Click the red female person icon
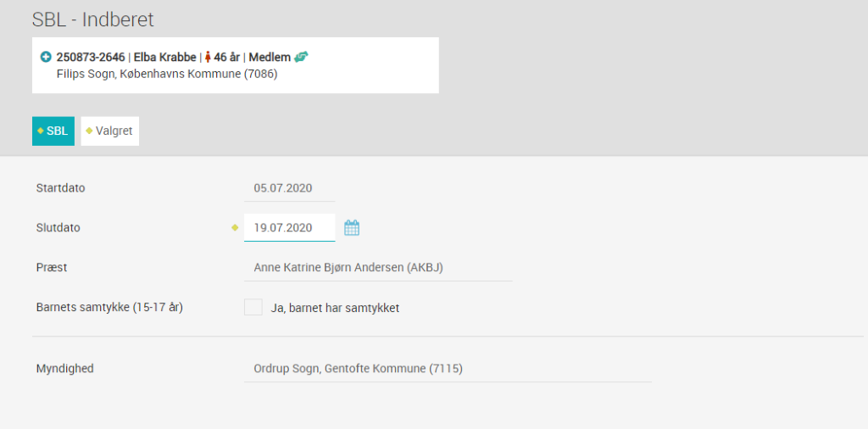 [x=209, y=57]
